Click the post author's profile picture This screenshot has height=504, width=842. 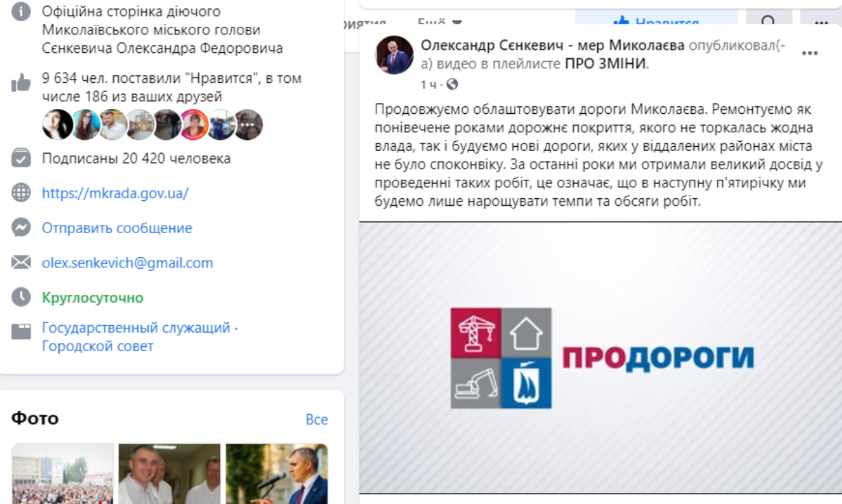click(x=395, y=55)
